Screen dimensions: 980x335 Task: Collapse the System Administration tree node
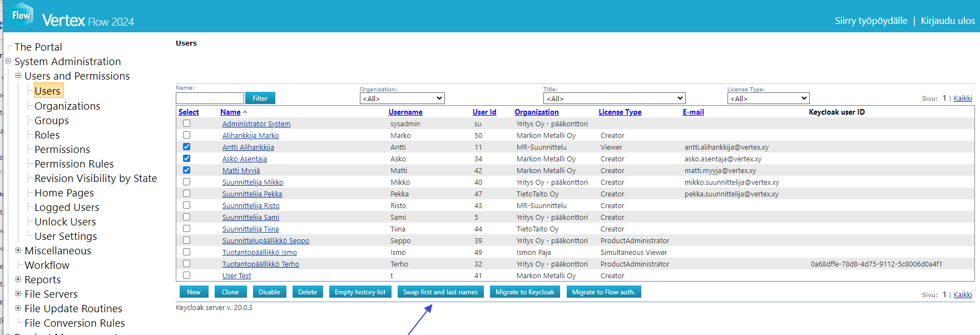tap(8, 61)
